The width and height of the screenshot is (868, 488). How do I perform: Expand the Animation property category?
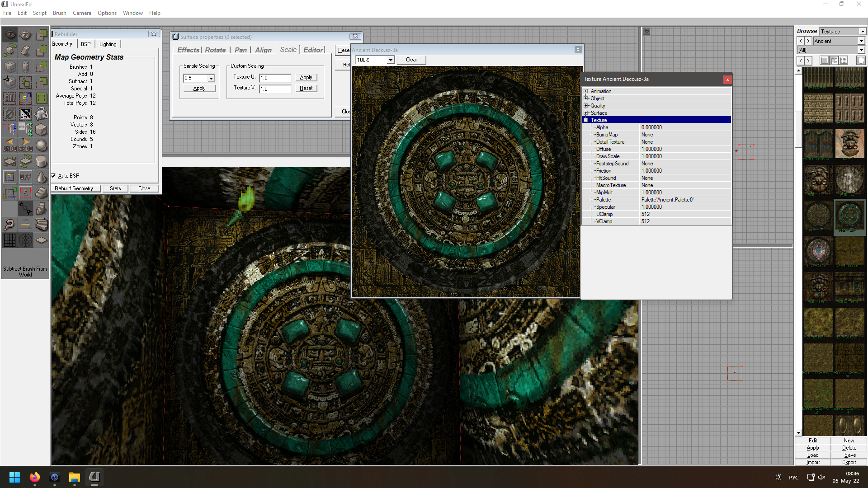(x=586, y=91)
